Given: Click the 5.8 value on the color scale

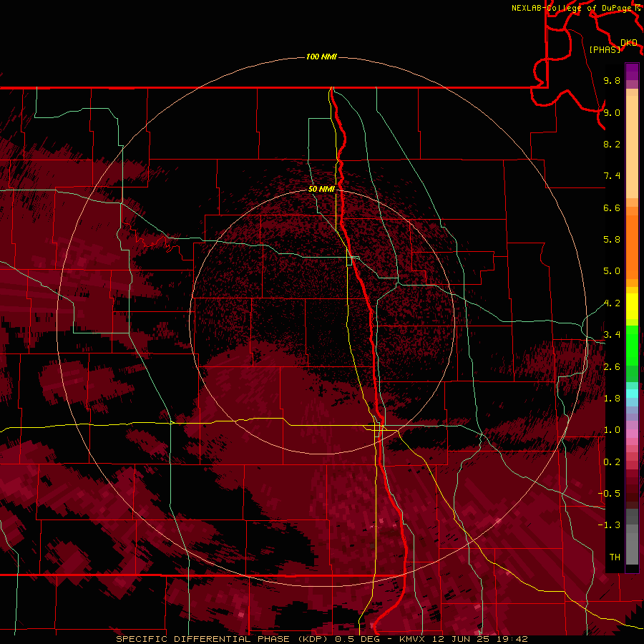Looking at the screenshot, I should [x=612, y=240].
